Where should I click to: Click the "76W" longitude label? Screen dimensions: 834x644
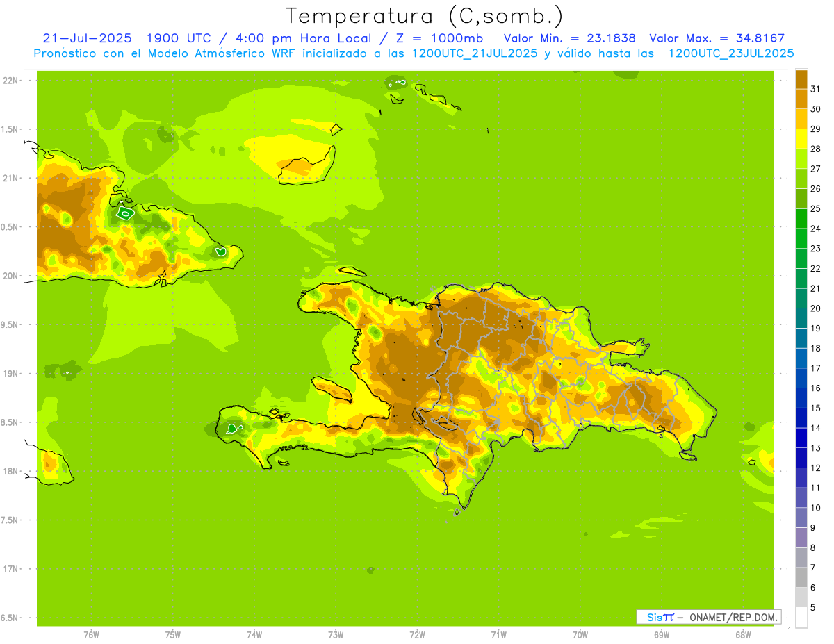click(x=91, y=636)
